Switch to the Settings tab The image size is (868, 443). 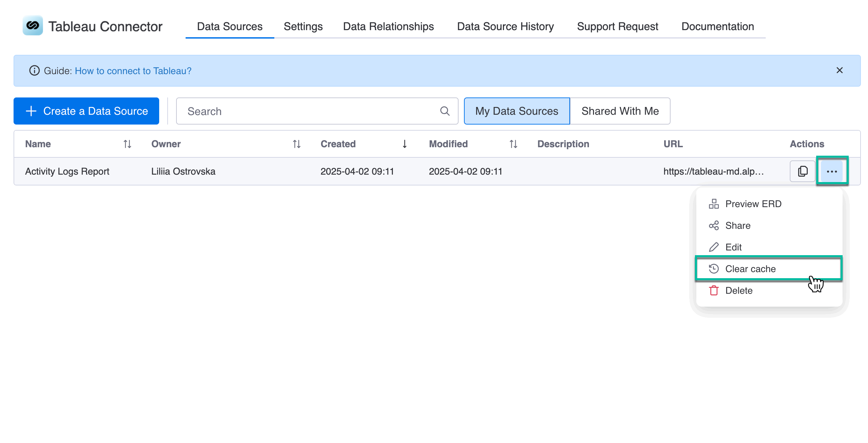pos(303,26)
